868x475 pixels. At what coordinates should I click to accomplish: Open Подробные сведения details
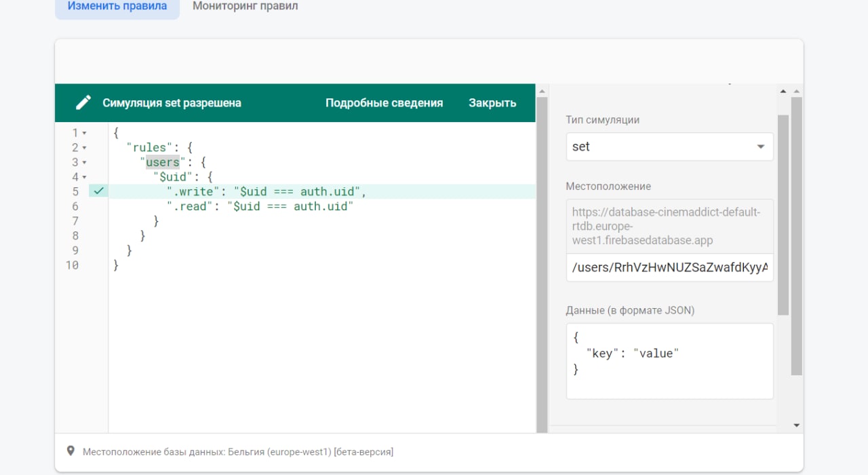(x=384, y=103)
